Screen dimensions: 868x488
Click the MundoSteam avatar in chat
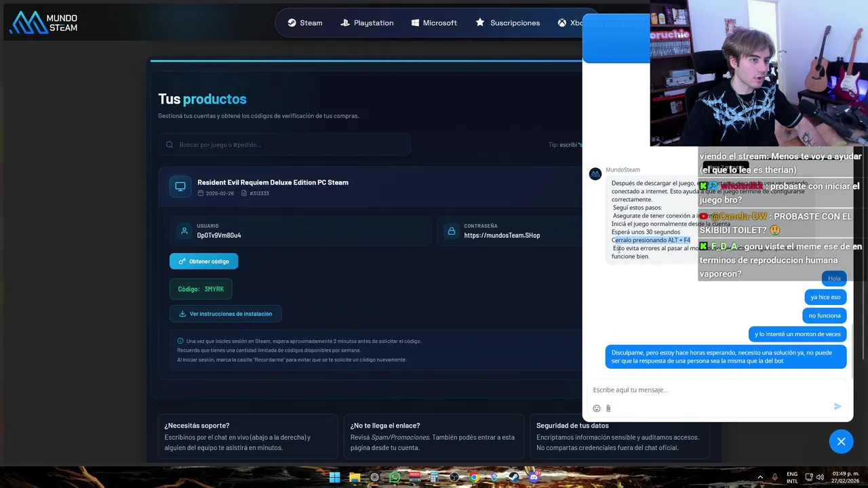pos(595,174)
